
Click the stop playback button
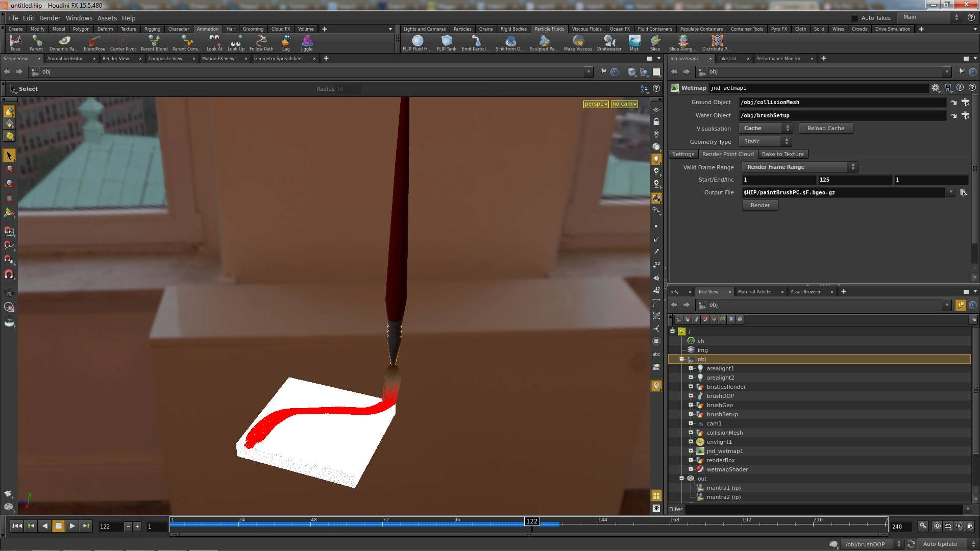[58, 526]
